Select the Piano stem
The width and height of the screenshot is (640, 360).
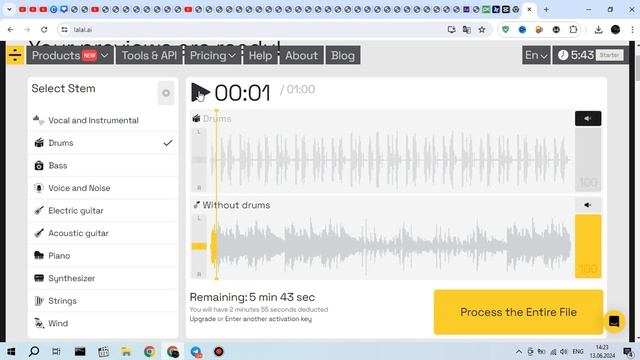pyautogui.click(x=103, y=256)
